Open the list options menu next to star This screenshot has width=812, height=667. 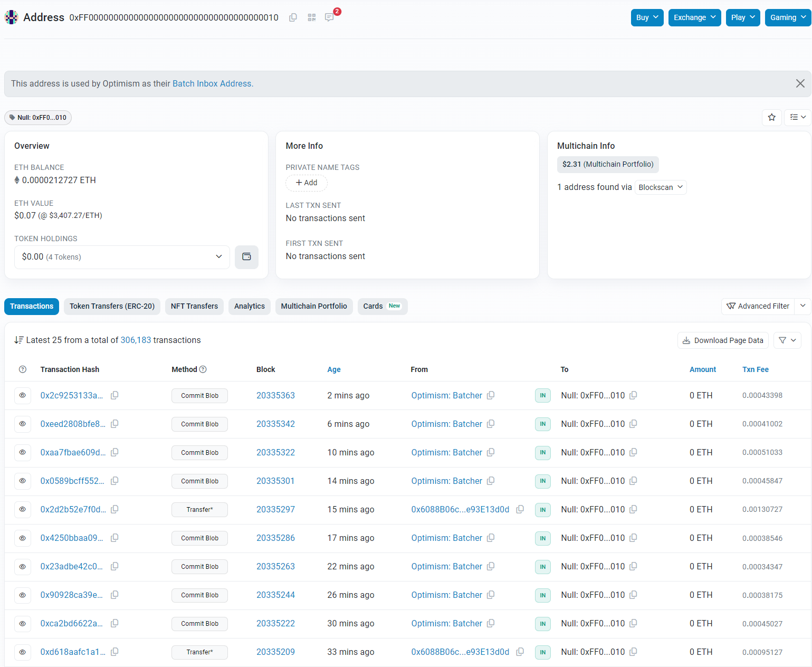(798, 117)
